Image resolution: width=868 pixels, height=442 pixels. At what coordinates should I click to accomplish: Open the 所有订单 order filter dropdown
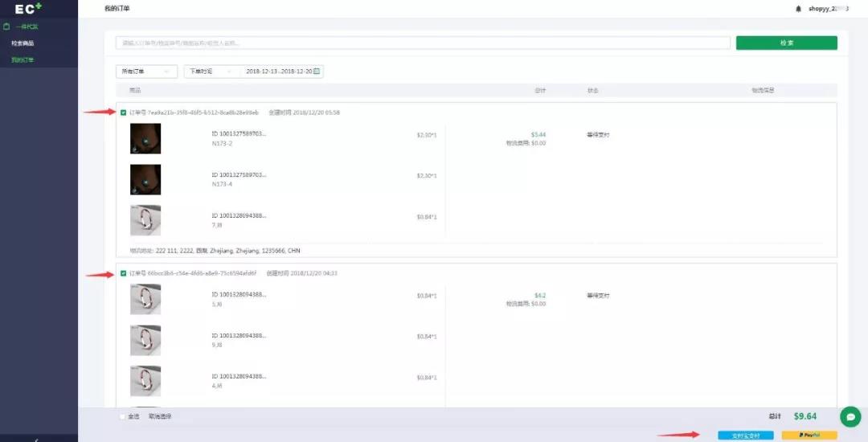147,72
